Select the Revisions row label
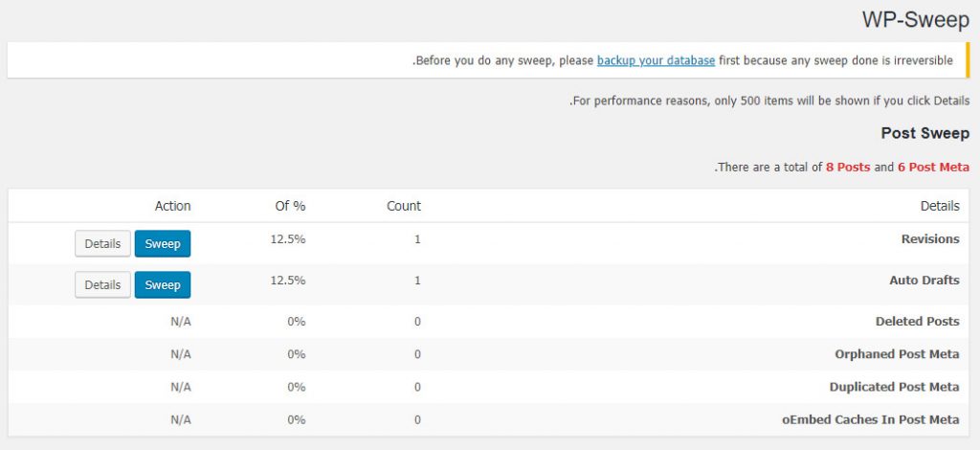The image size is (980, 450). 930,238
